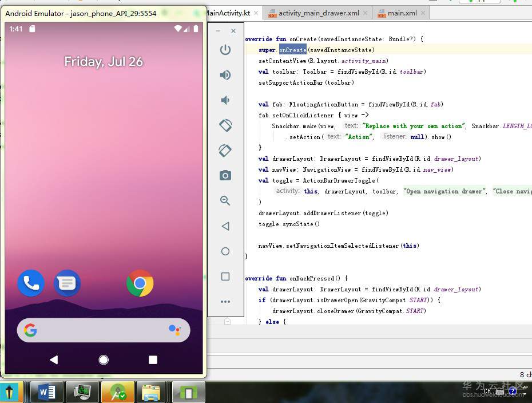
Task: Switch to the activity_main_drawer.xml tab
Action: tap(319, 13)
